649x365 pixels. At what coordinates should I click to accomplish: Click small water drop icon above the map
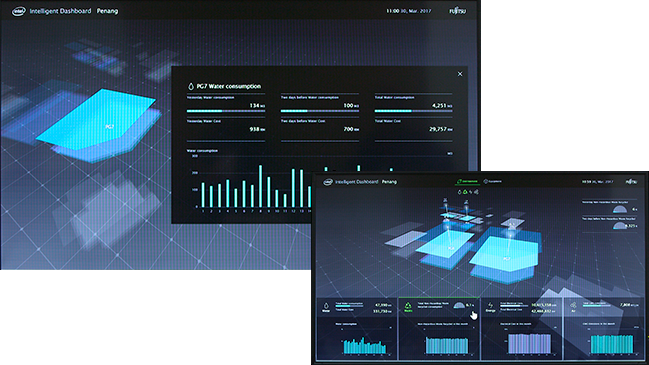[459, 192]
